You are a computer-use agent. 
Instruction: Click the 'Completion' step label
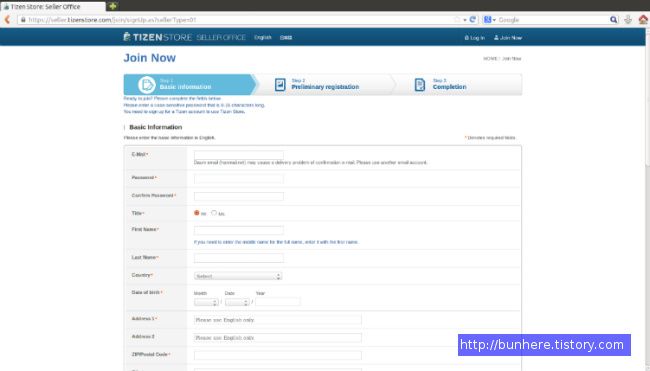click(449, 87)
